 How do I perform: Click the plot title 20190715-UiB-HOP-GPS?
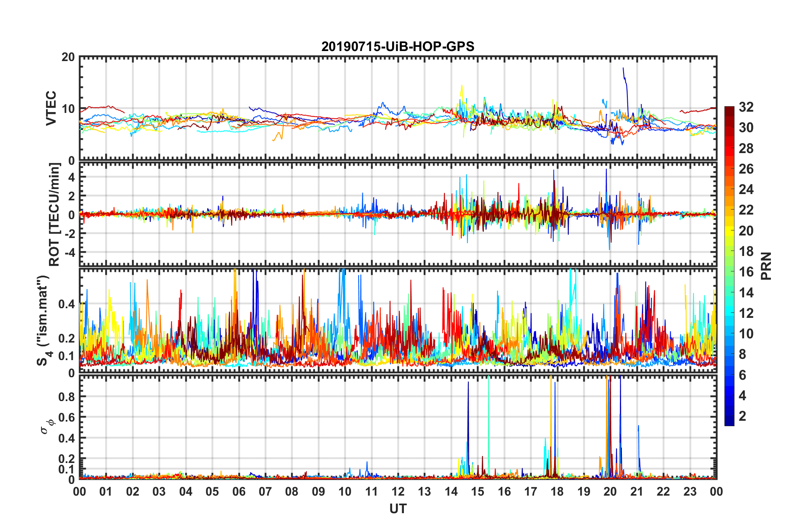[398, 46]
